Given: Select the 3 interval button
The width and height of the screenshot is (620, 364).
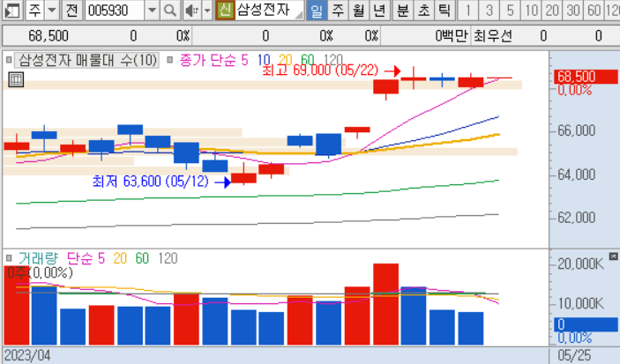Looking at the screenshot, I should tap(489, 11).
